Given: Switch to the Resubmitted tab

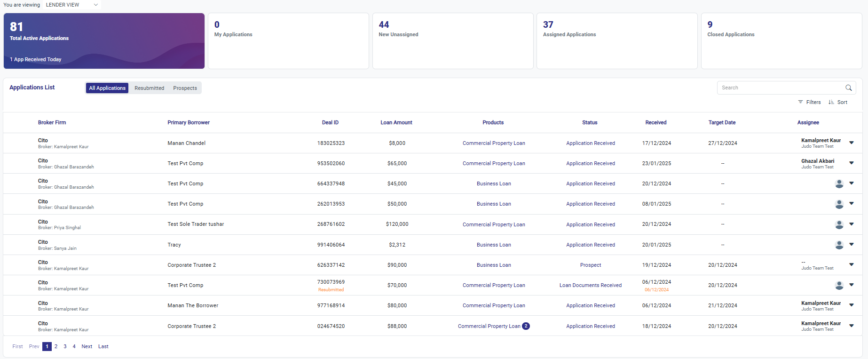Looking at the screenshot, I should pos(149,88).
